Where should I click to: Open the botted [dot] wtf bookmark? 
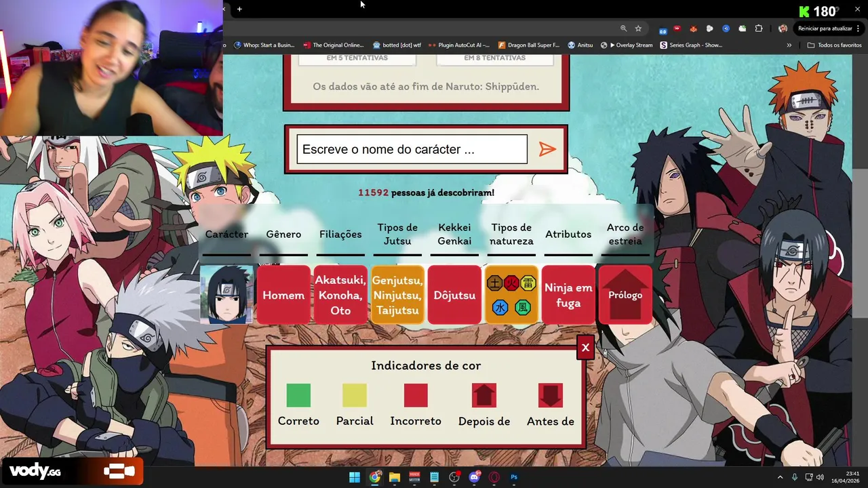click(397, 45)
